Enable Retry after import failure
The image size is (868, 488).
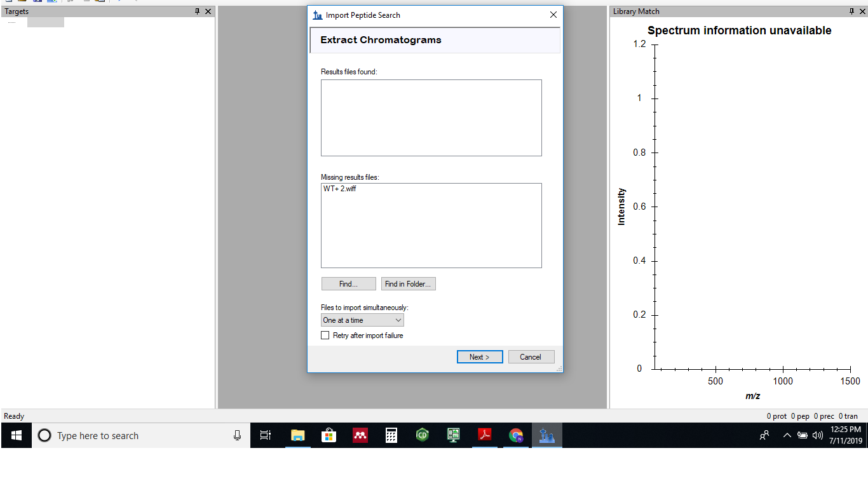325,335
